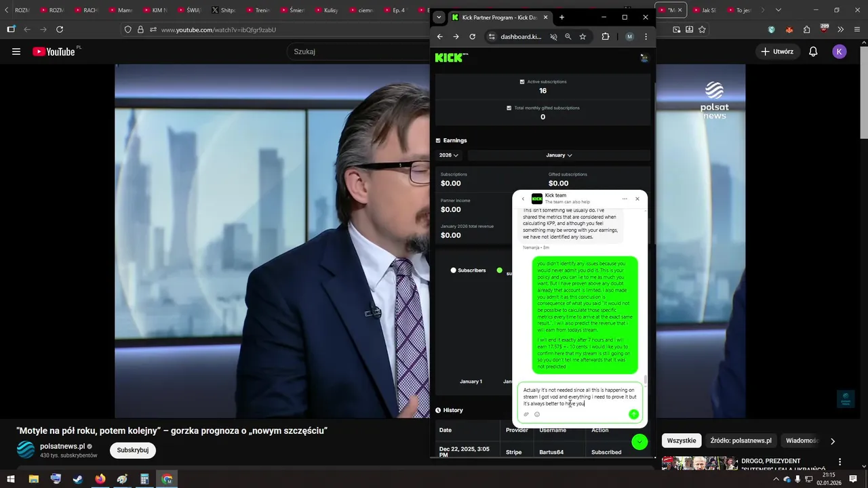Click chat message text input box
Image resolution: width=868 pixels, height=488 pixels.
click(x=580, y=397)
